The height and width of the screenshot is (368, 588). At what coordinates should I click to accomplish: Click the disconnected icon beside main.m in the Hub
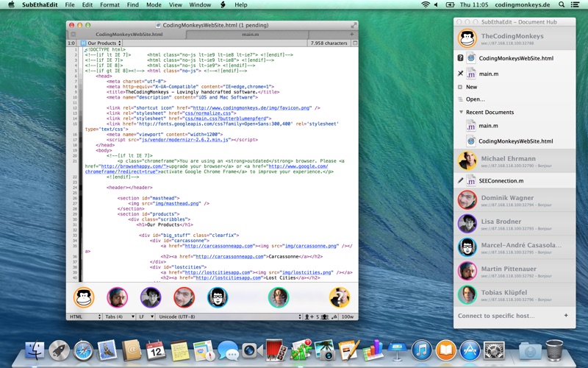click(461, 74)
